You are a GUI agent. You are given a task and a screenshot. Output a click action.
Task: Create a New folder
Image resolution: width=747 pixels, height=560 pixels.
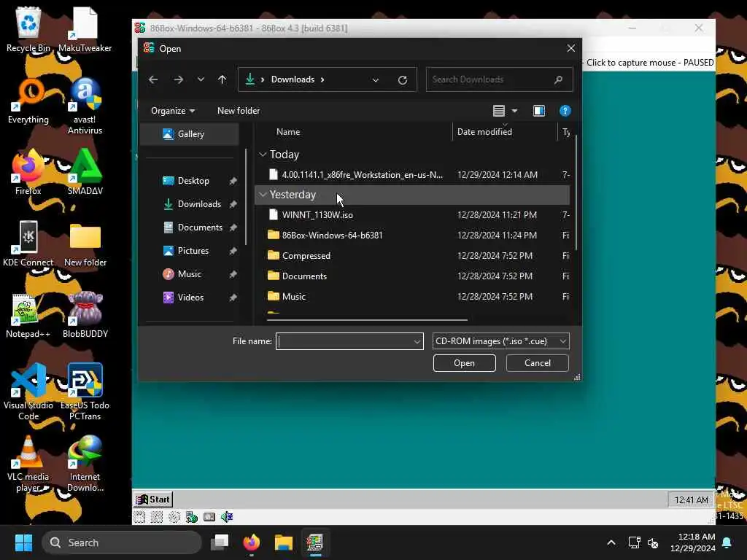(239, 111)
